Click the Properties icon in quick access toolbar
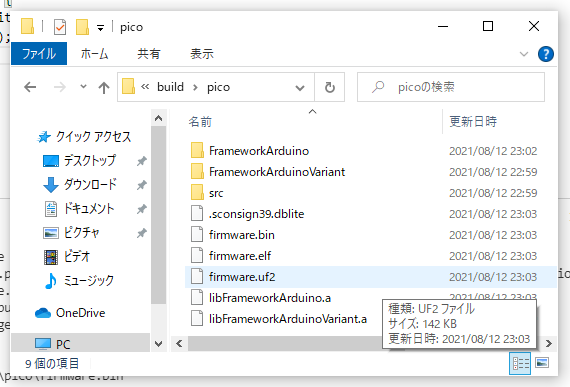The height and width of the screenshot is (387, 570). coord(60,27)
